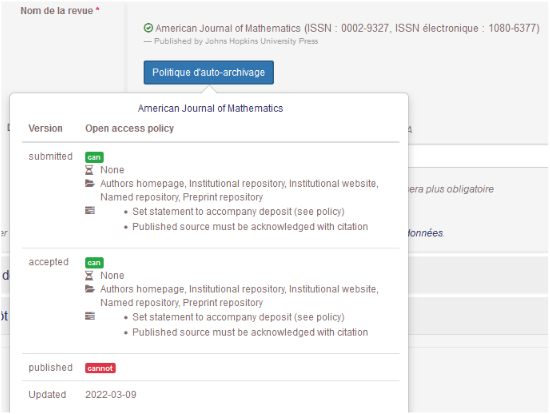Click folder location icon in submitted row

tap(90, 183)
